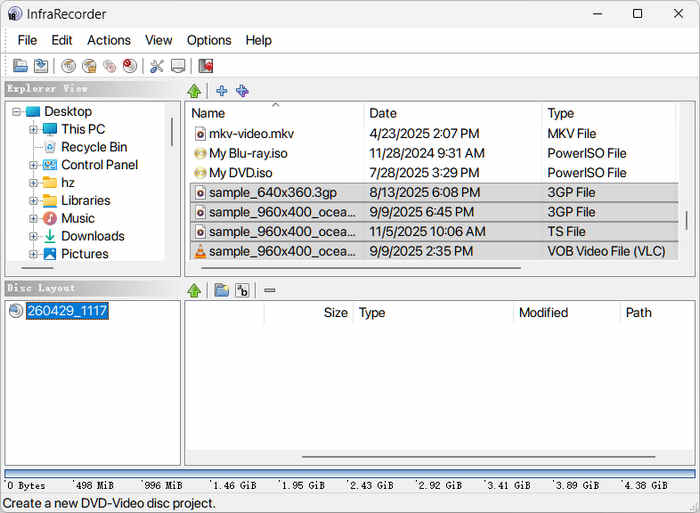Click the Rename icon in Disc Layout
The width and height of the screenshot is (700, 513).
tap(242, 290)
